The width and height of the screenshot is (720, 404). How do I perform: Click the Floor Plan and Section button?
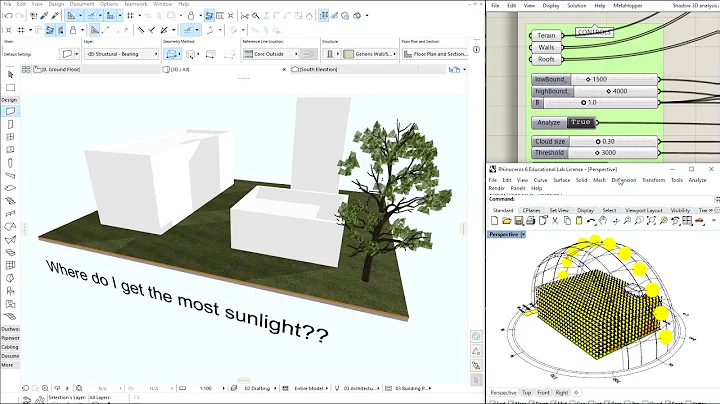coord(435,54)
